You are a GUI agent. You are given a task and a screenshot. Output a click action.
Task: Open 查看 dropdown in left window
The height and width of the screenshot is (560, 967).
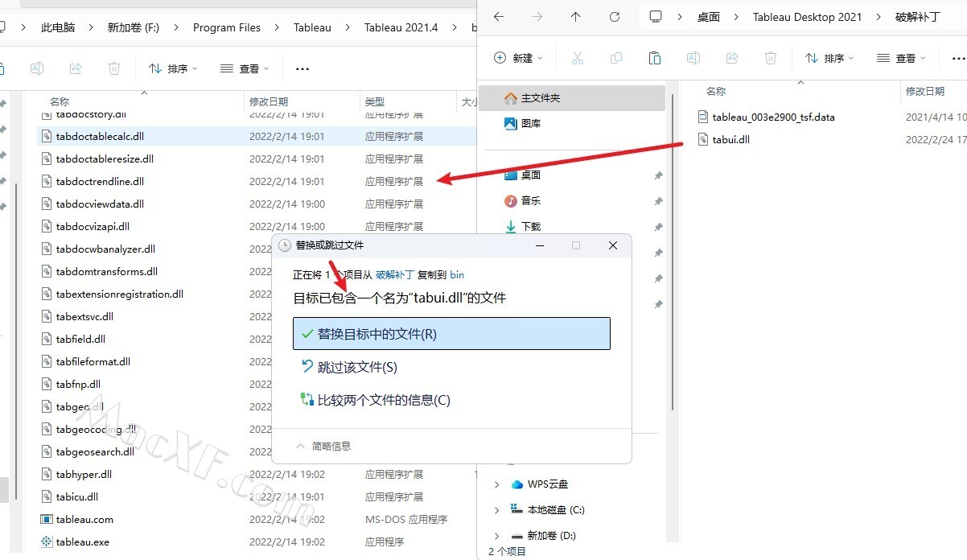245,69
